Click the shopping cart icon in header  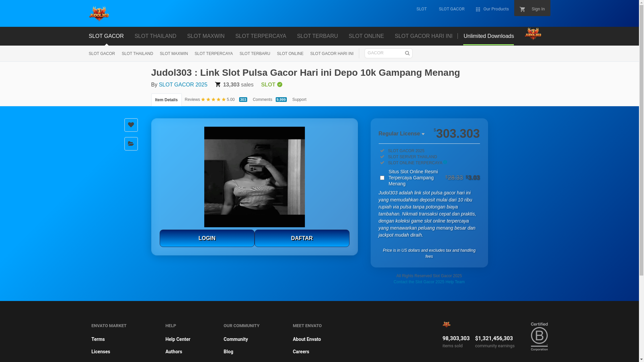tap(522, 9)
